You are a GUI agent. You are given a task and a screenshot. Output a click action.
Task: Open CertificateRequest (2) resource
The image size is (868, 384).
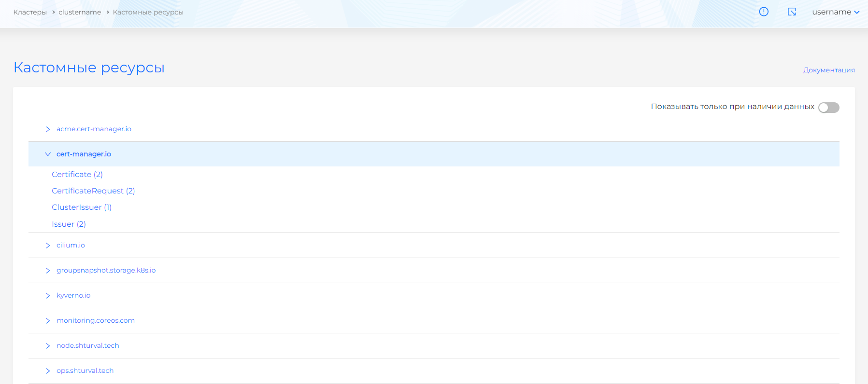pos(93,191)
